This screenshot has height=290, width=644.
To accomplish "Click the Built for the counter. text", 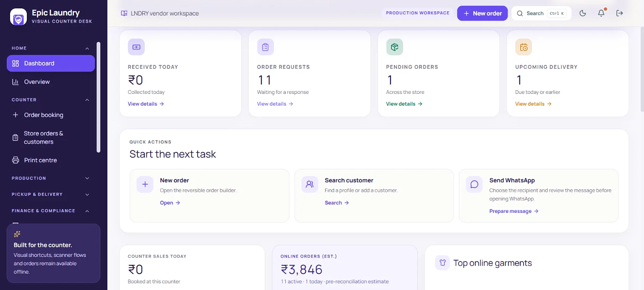I will pos(43,245).
